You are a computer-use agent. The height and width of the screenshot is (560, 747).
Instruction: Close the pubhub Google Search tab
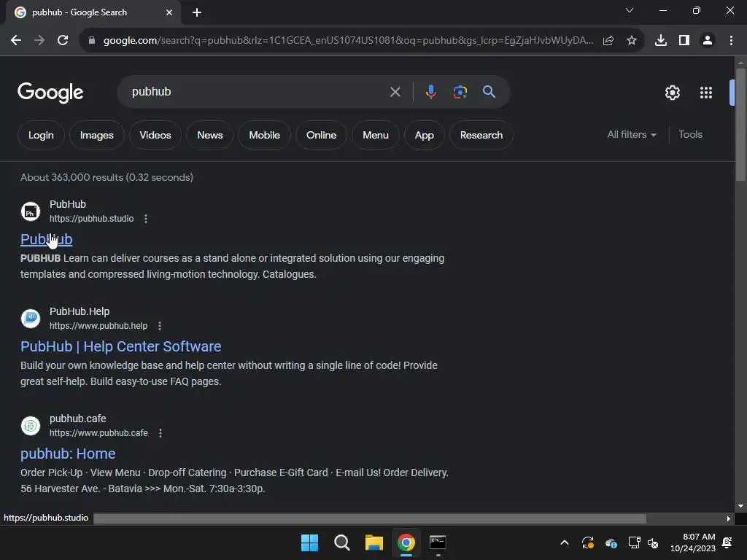tap(169, 12)
